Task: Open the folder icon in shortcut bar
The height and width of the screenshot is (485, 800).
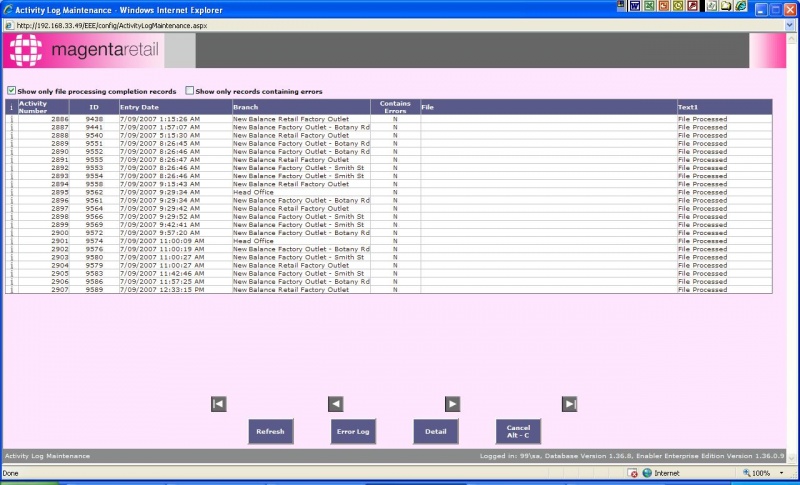Action: (727, 6)
